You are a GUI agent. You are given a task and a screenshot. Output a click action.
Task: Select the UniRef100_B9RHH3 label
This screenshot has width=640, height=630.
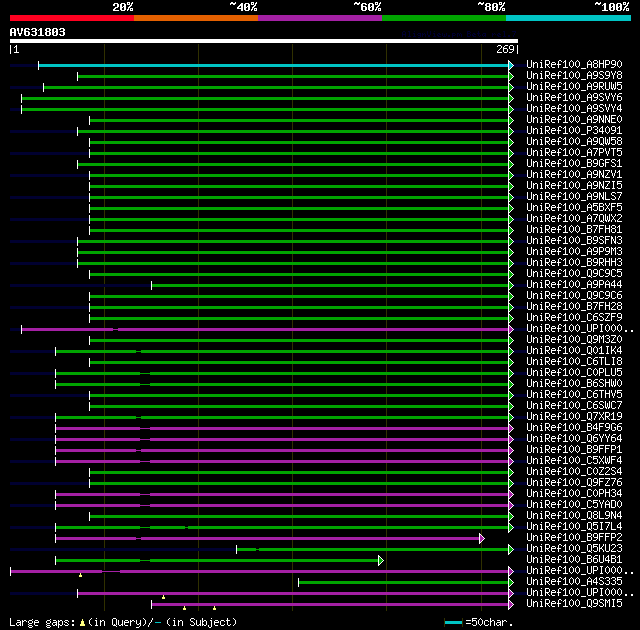574,263
